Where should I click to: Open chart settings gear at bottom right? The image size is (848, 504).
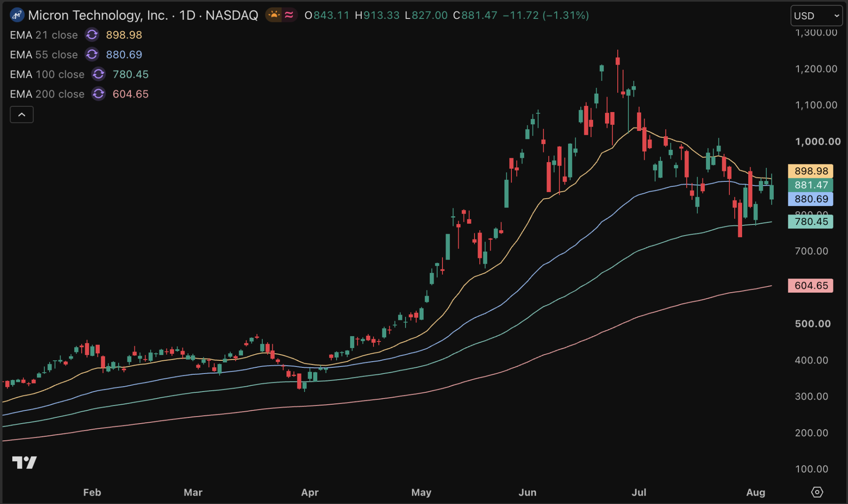(817, 492)
